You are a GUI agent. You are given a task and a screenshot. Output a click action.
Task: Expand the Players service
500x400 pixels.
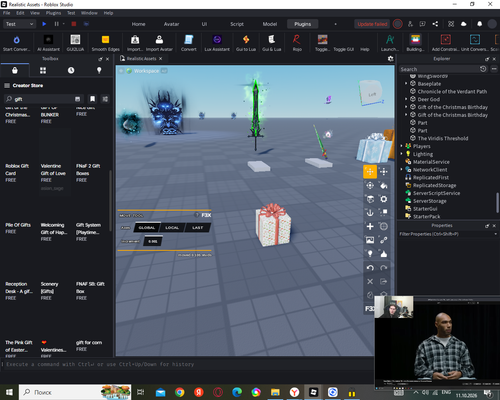click(x=401, y=146)
